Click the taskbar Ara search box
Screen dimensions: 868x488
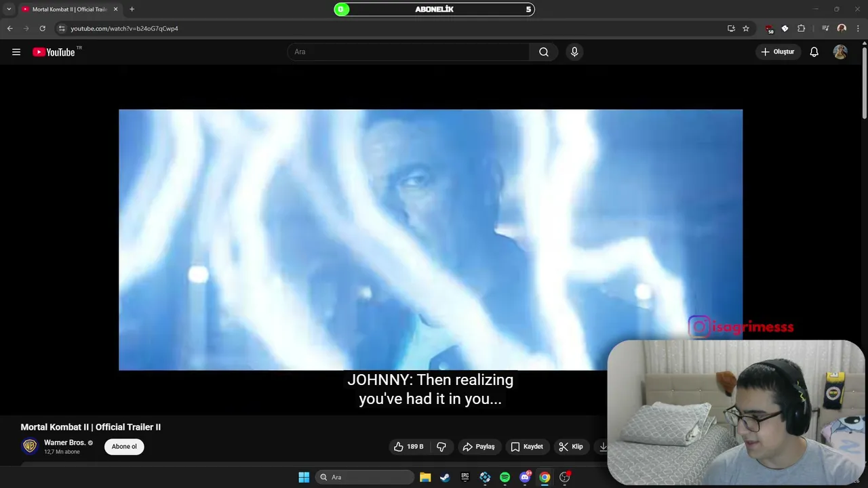(x=364, y=477)
